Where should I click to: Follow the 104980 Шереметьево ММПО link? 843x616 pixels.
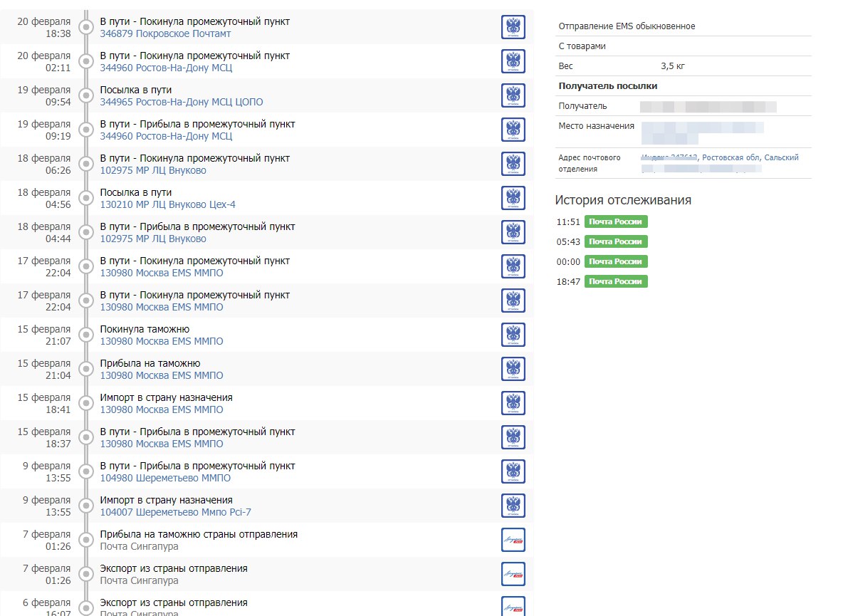165,478
